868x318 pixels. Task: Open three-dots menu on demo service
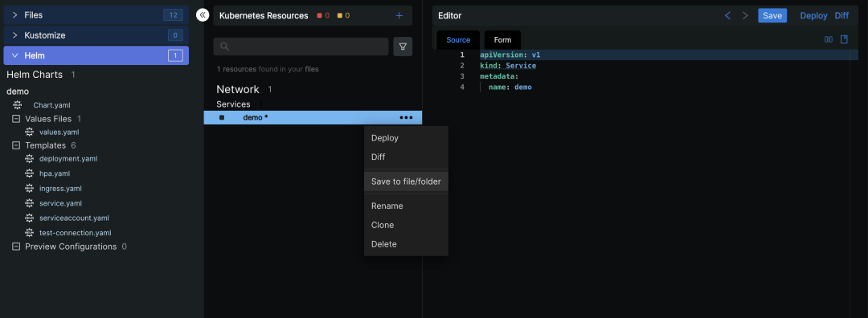[x=406, y=117]
